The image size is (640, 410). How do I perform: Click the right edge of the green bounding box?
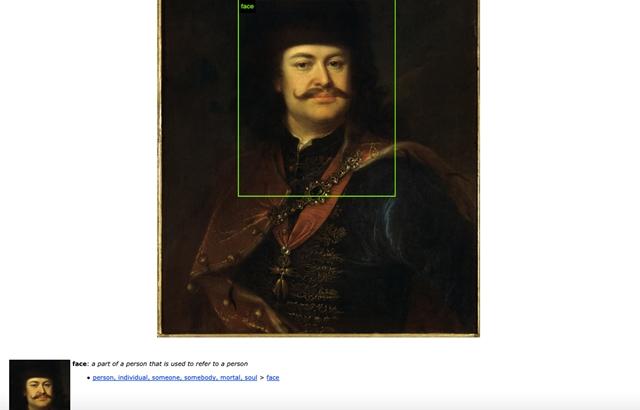point(395,98)
